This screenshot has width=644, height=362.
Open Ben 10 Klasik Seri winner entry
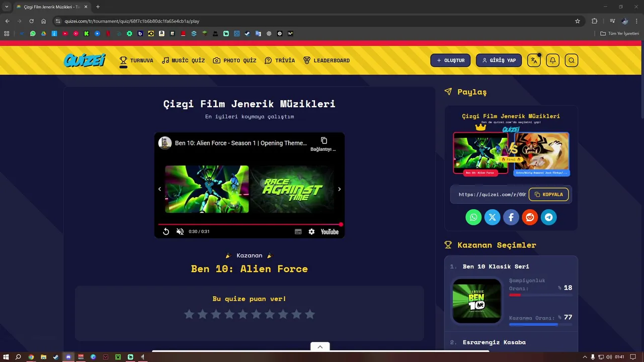coord(496,266)
